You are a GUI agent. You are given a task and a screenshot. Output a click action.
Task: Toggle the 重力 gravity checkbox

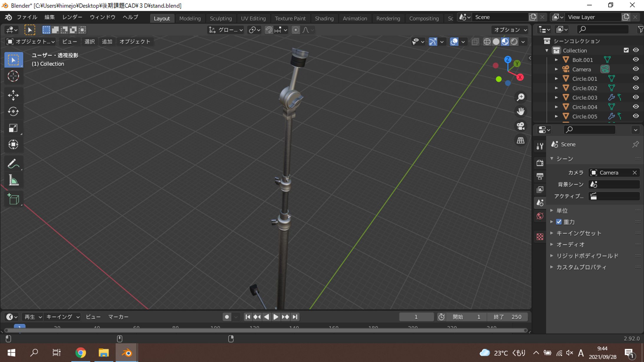559,222
